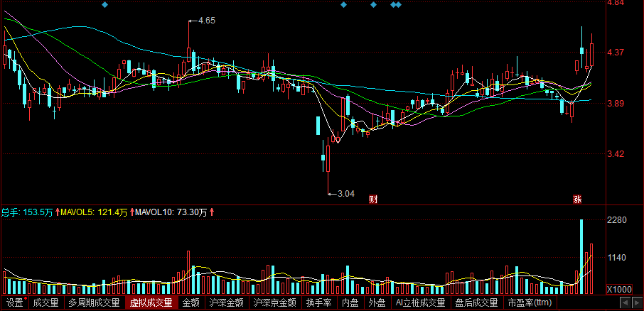This screenshot has width=644, height=311.
Task: Switch to the 金额 tab
Action: pyautogui.click(x=191, y=303)
